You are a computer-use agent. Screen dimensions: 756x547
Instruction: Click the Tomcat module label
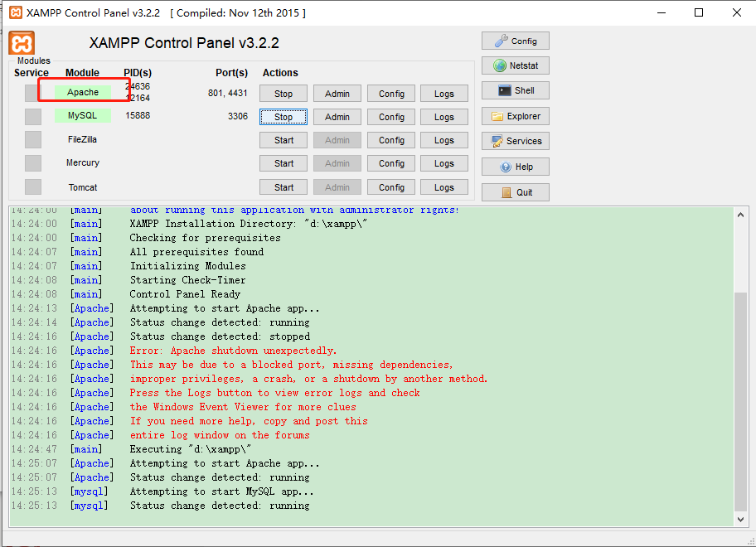[82, 187]
